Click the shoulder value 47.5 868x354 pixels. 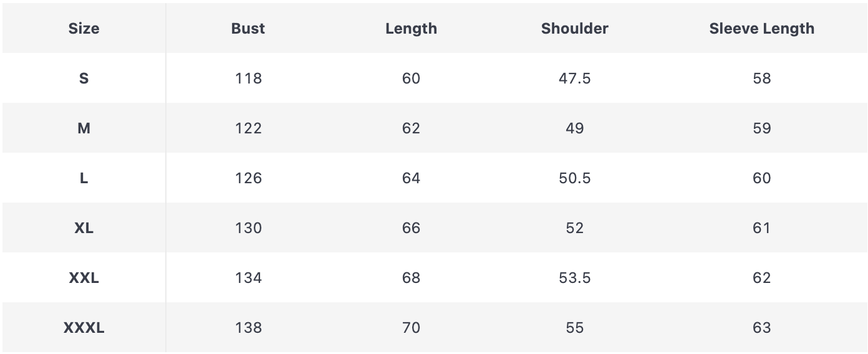click(574, 79)
